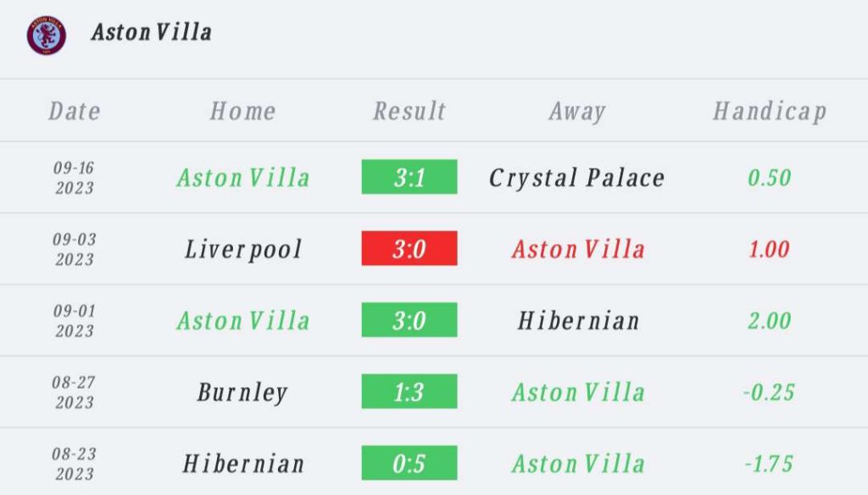Open the red 3:0 Liverpool result badge

pos(409,248)
